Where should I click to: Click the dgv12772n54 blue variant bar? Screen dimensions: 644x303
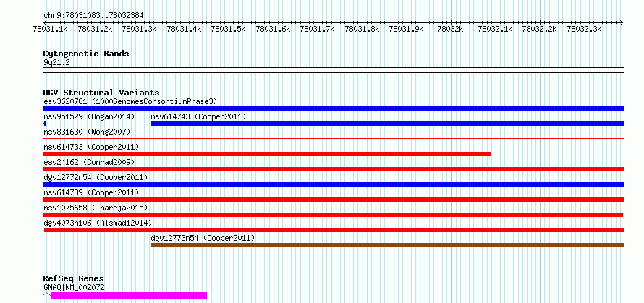(x=333, y=184)
